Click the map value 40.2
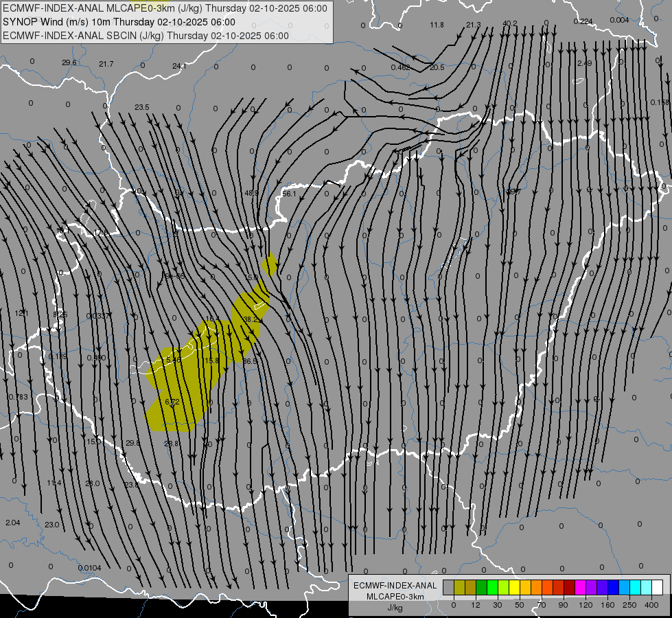Screen dimensions: 672x618 point(510,23)
